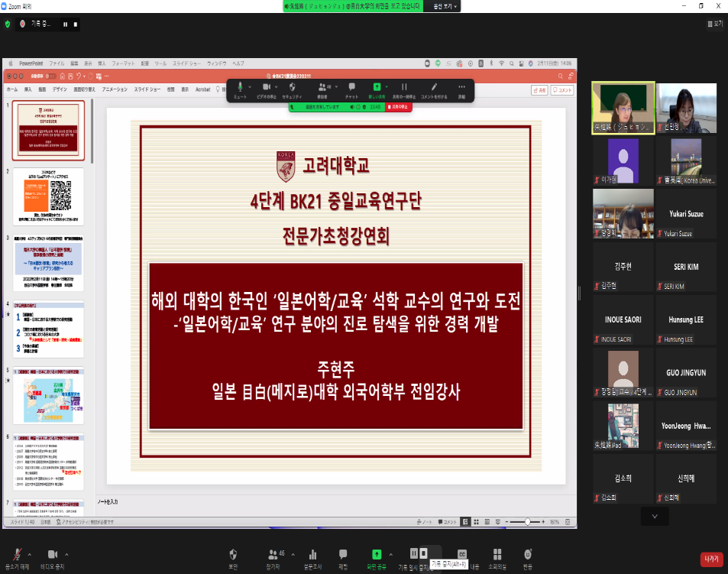The width and height of the screenshot is (728, 574).
Task: Expand audio options arrow beside microphone
Action: 30,553
